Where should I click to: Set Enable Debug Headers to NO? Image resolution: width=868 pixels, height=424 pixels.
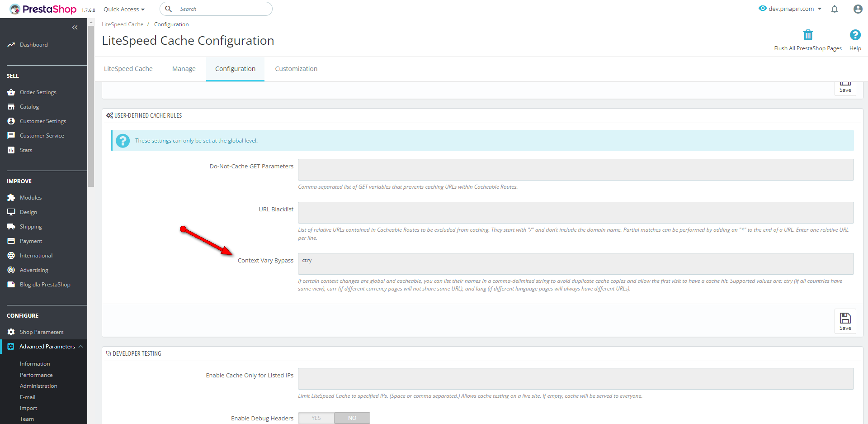click(x=352, y=418)
